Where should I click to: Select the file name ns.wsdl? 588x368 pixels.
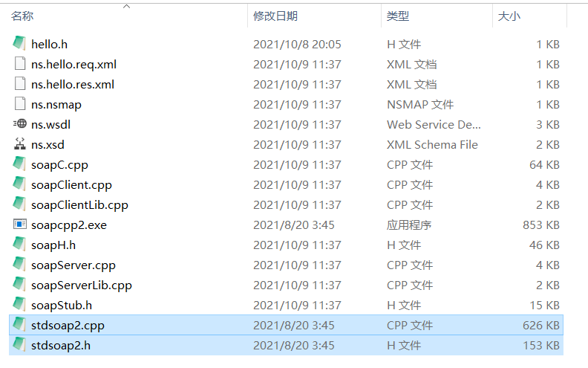(50, 125)
